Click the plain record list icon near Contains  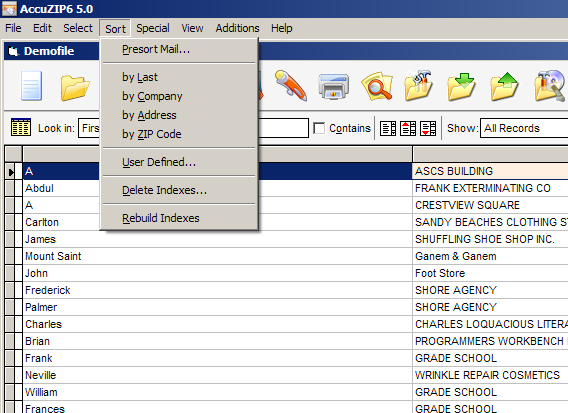tap(388, 128)
